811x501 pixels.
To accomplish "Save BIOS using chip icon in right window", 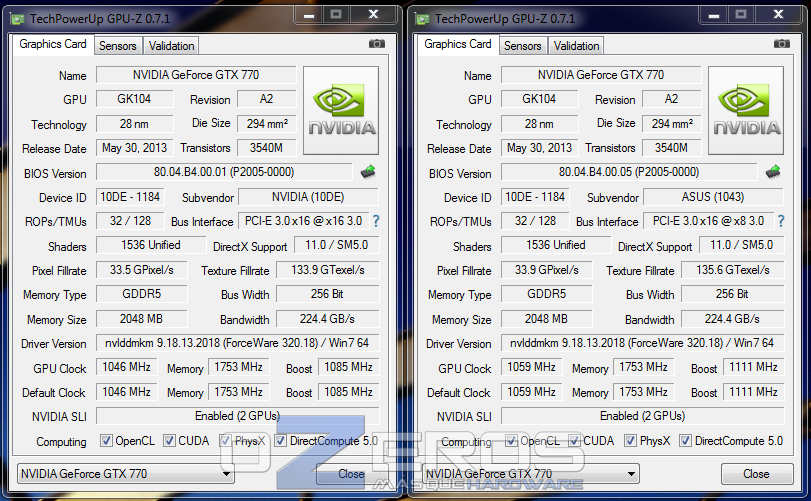I will click(x=773, y=172).
